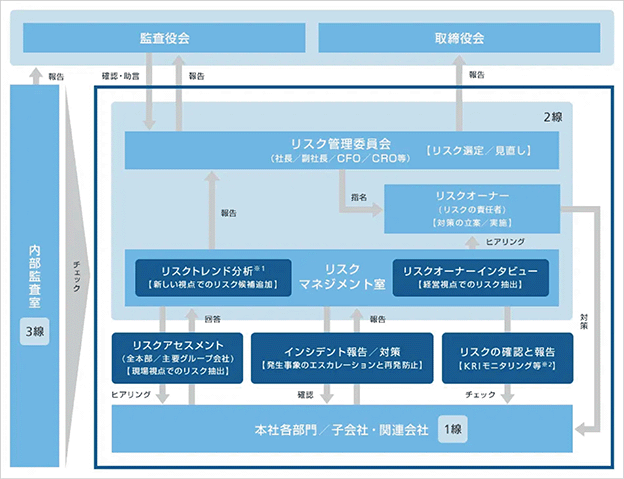Select the リスクトレンド分析 box

click(213, 278)
